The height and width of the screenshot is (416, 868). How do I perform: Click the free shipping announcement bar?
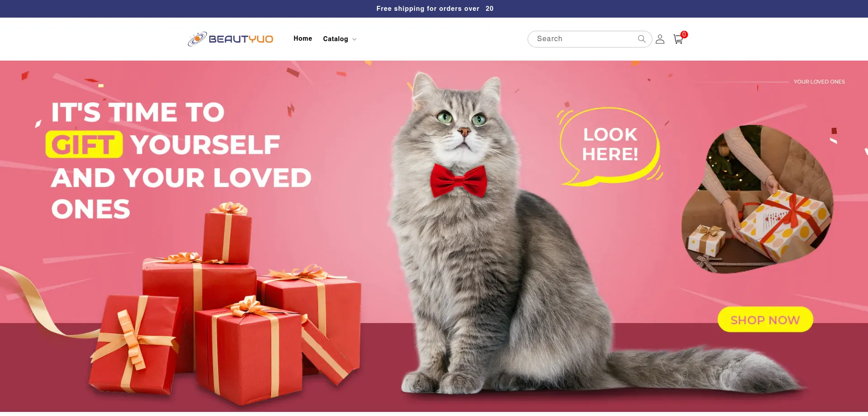pos(434,9)
